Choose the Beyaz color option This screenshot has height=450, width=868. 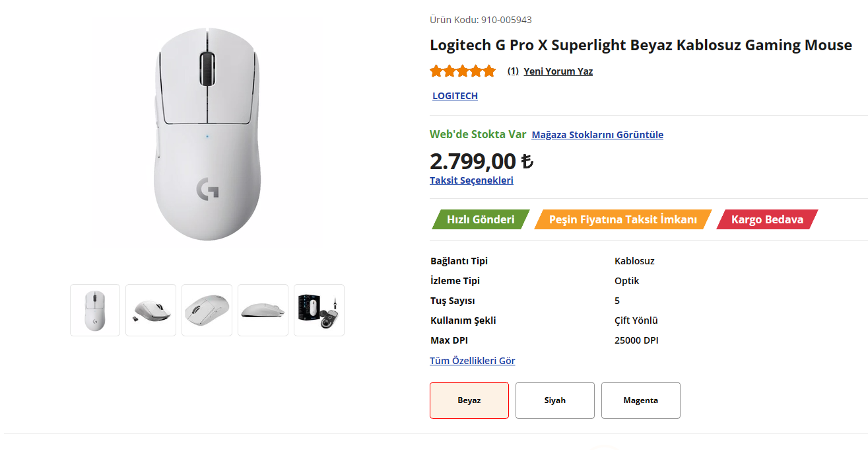[469, 400]
